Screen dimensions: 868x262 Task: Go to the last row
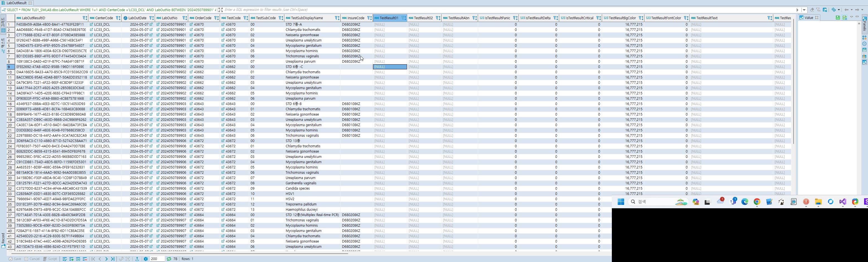coord(113,259)
